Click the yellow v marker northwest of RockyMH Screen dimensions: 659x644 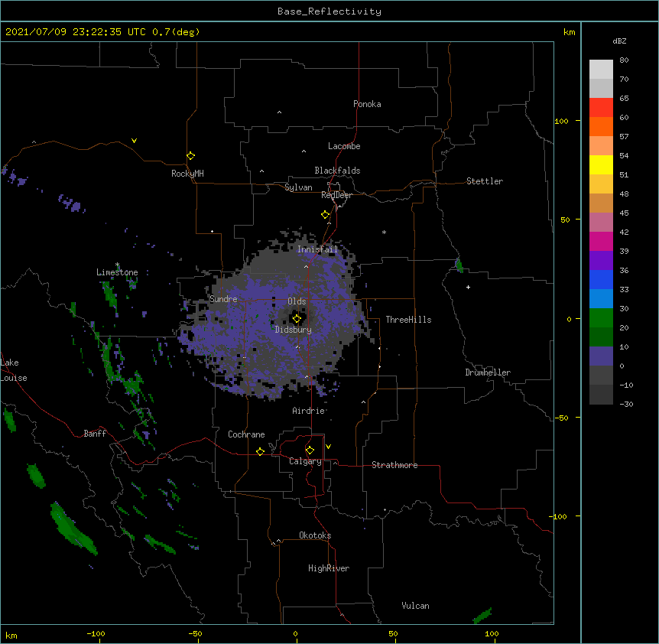point(134,141)
